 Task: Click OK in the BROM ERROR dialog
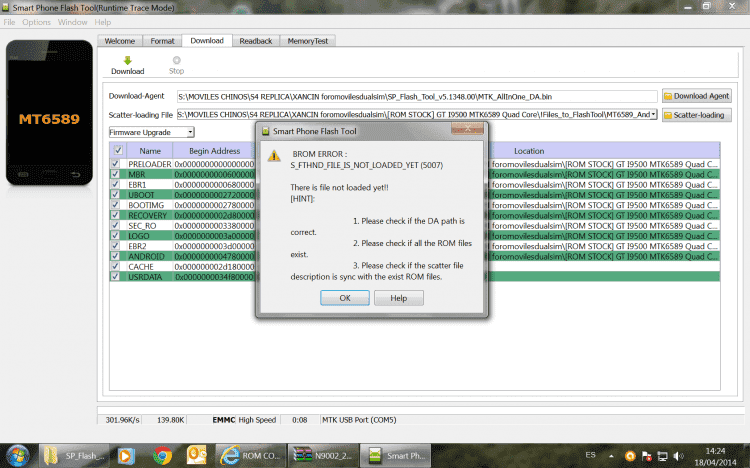click(x=345, y=298)
